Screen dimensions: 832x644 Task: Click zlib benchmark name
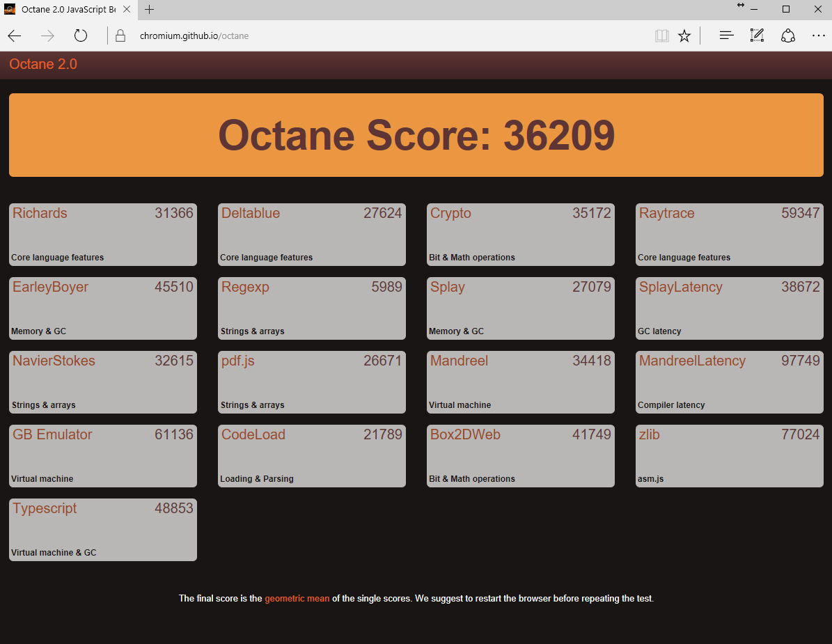(x=650, y=434)
